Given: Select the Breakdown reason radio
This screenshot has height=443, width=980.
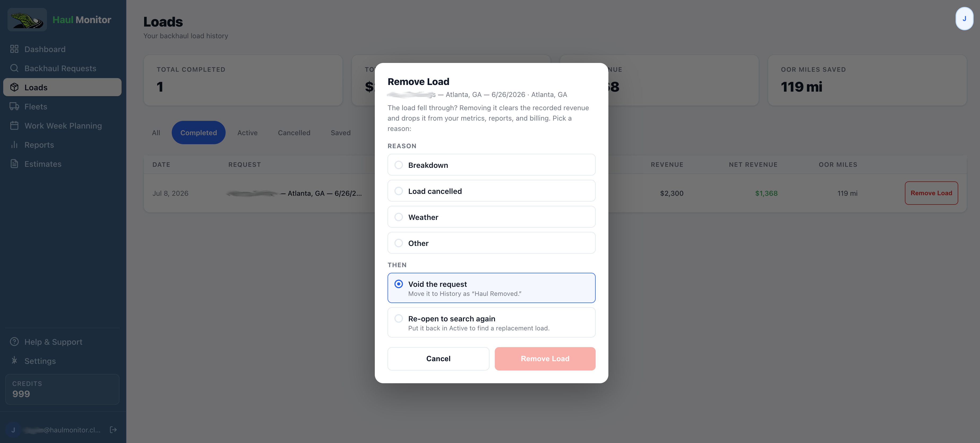Looking at the screenshot, I should pos(491,165).
